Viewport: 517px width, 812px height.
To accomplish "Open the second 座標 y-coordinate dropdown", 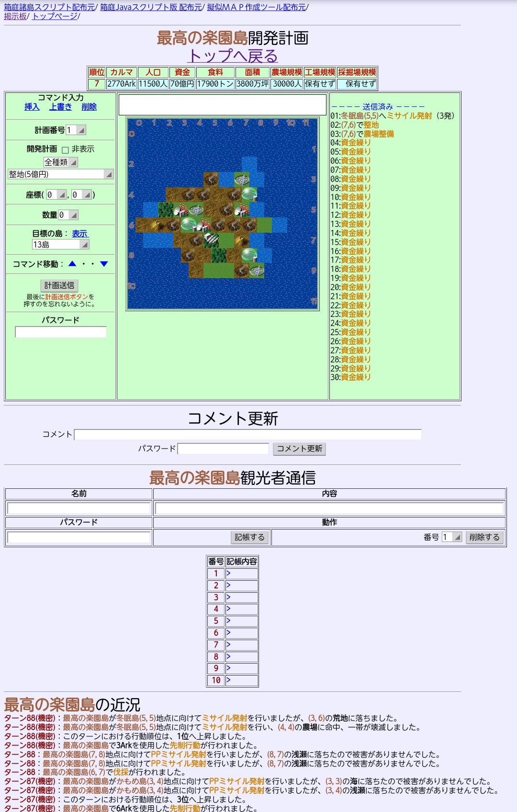I will point(81,195).
